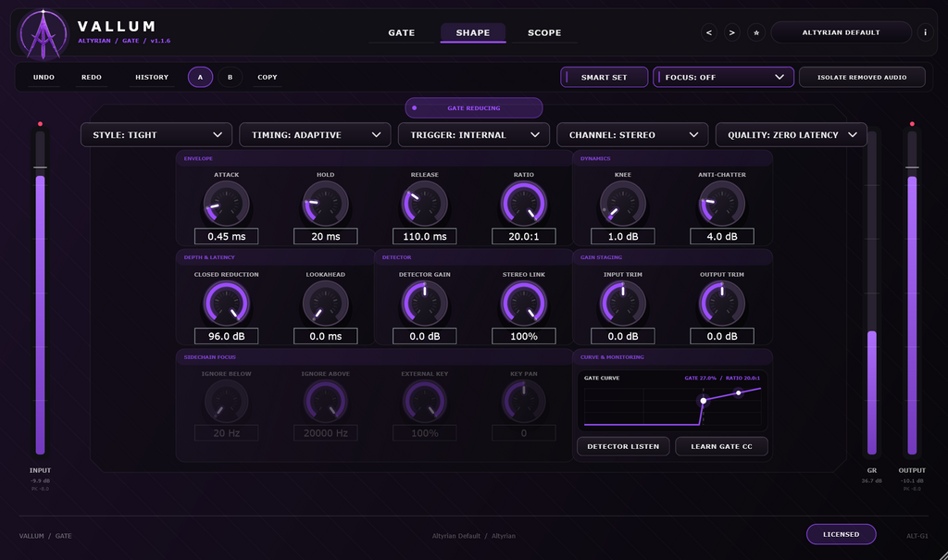
Task: Click the Closed Reduction knob
Action: coord(226,304)
